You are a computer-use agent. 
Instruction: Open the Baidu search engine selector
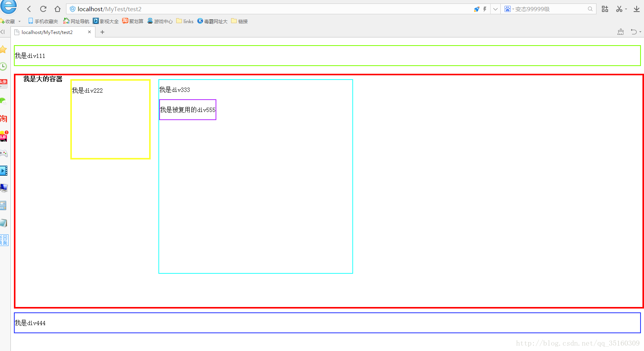tap(509, 9)
